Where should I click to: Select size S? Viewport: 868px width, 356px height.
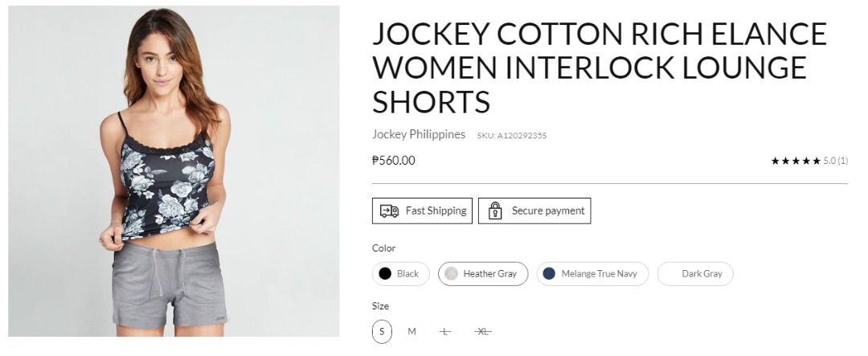[x=382, y=331]
